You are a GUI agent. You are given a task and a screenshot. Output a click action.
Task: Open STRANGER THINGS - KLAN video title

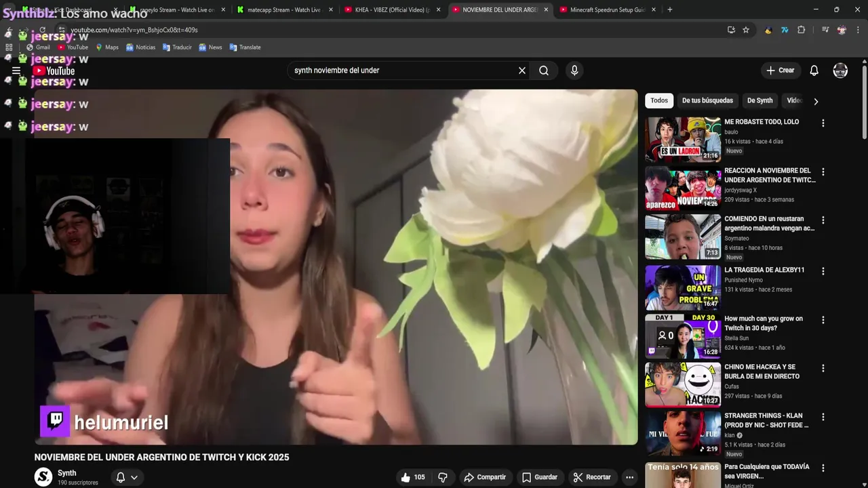tap(766, 420)
